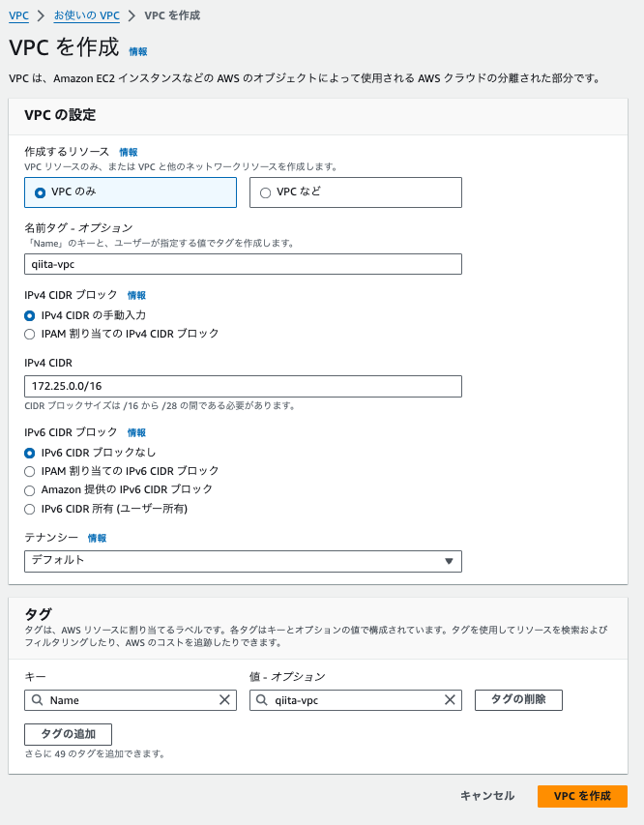Select the IPv4 CIDR の手動入力 option
Screen dimensions: 644x825
click(30, 314)
